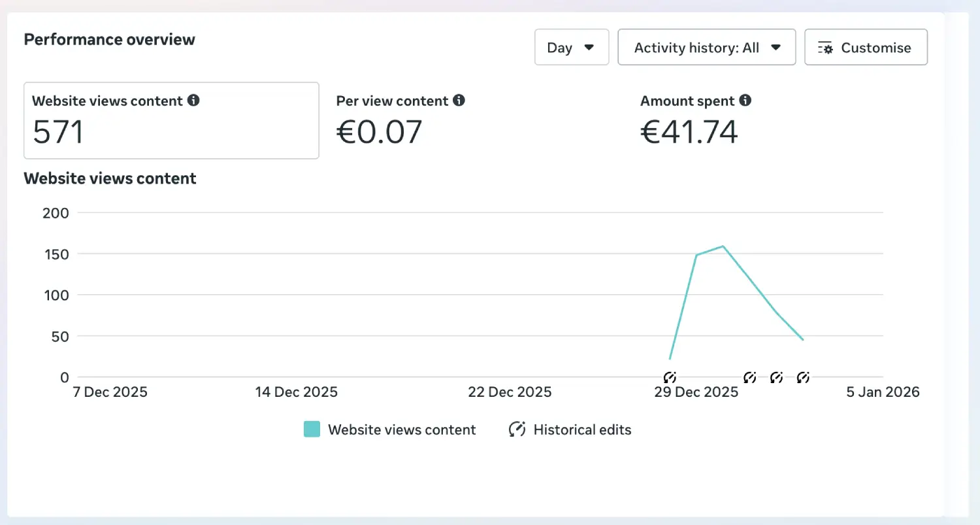The width and height of the screenshot is (980, 525).
Task: Click the latest historical edit marker on chart
Action: (804, 377)
